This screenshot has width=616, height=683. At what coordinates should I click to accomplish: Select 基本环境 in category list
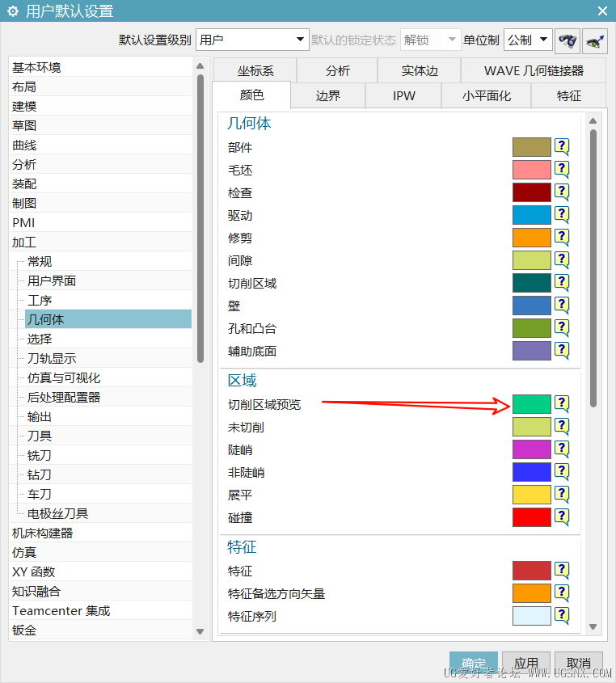click(x=36, y=67)
